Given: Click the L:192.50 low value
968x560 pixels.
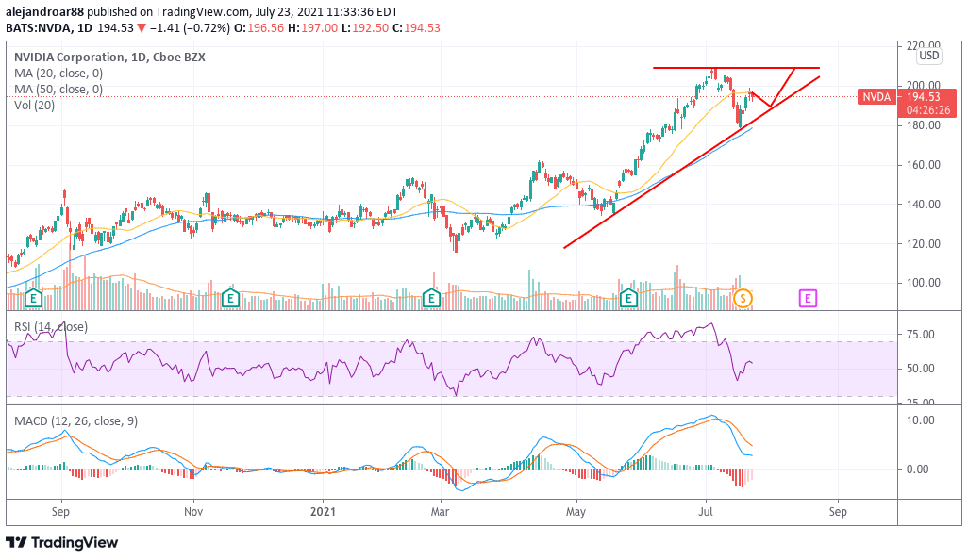Looking at the screenshot, I should tap(365, 27).
